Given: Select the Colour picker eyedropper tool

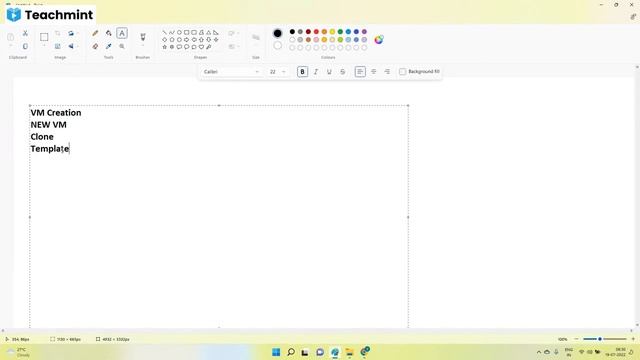Looking at the screenshot, I should point(109,47).
